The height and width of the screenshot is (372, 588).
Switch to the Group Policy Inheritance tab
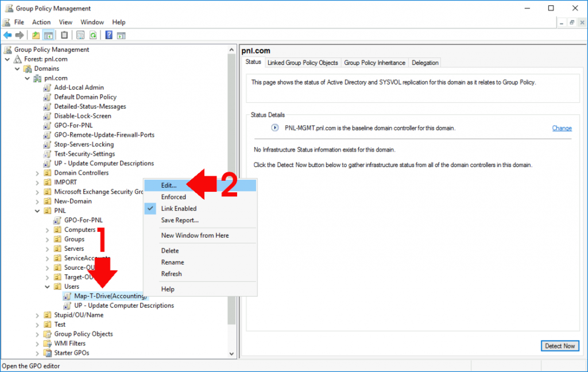(x=374, y=62)
